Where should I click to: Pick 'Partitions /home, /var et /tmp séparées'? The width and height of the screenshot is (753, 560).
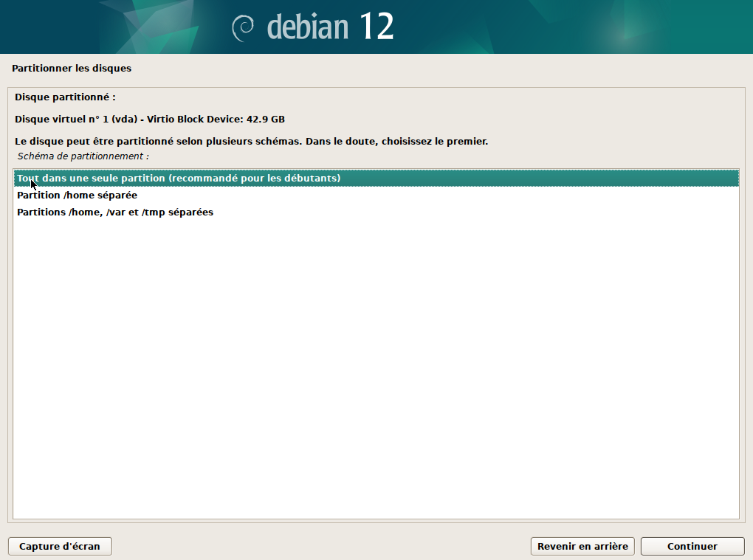click(376, 212)
